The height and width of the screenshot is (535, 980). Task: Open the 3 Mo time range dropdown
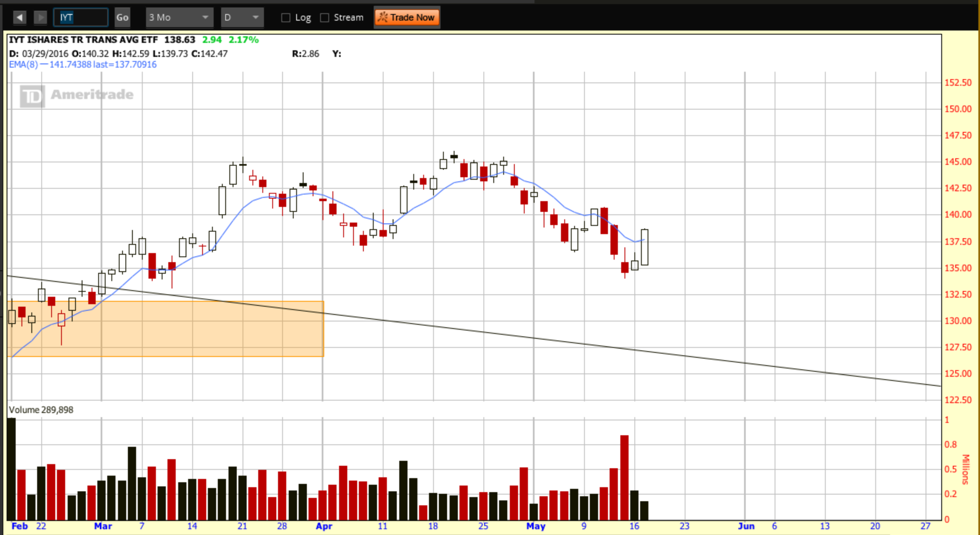tap(179, 17)
